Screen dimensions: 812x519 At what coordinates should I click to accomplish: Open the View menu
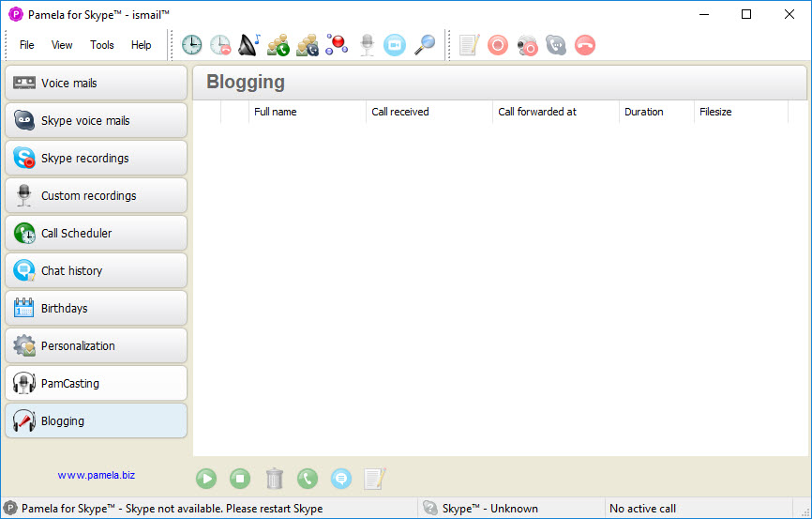(62, 45)
